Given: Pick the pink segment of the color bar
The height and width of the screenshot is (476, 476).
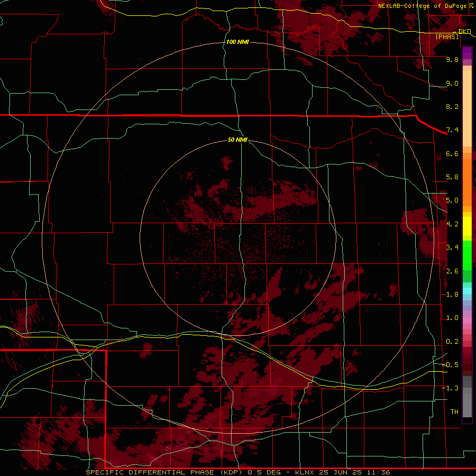Looking at the screenshot, I should pyautogui.click(x=467, y=321).
